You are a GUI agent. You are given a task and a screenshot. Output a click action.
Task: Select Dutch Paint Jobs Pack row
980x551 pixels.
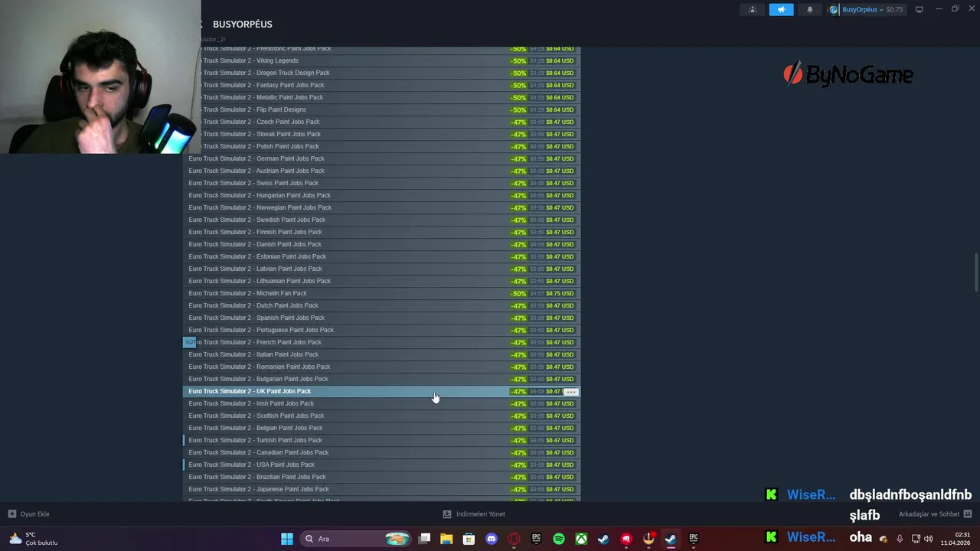(382, 306)
